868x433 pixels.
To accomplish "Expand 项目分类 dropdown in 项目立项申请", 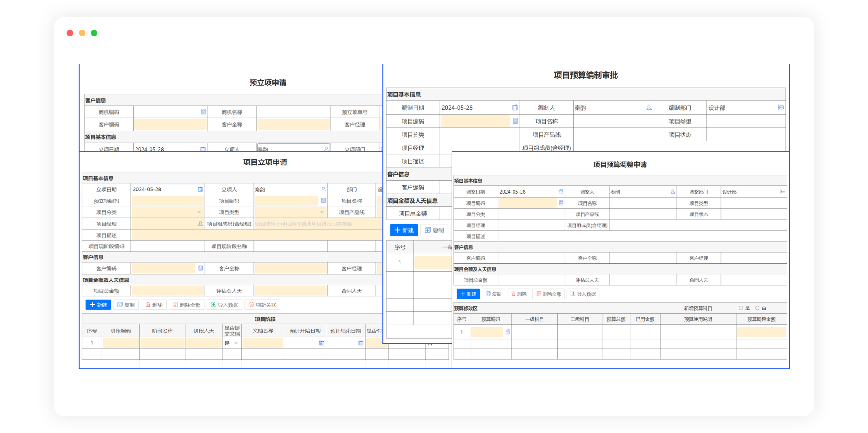I will (199, 212).
